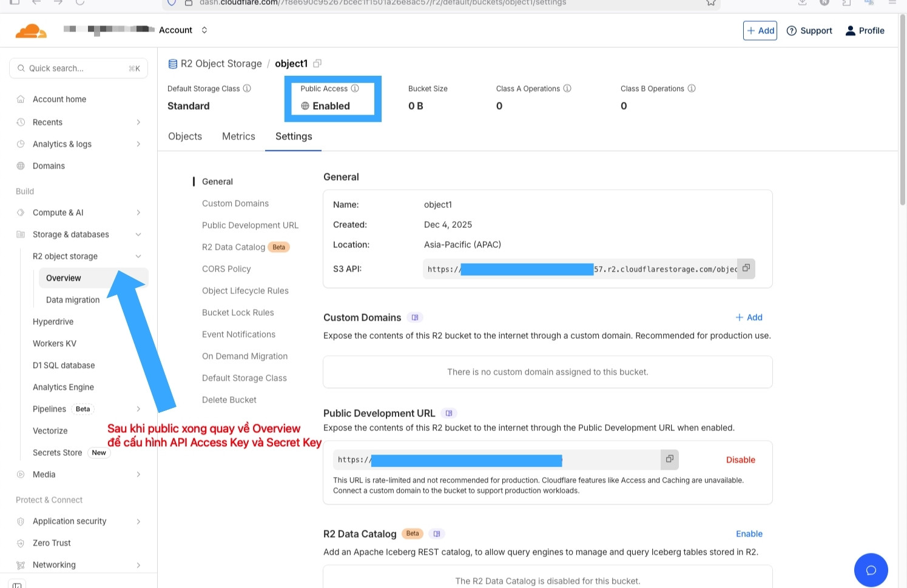Switch to the Metrics tab
The width and height of the screenshot is (907, 588).
point(238,136)
